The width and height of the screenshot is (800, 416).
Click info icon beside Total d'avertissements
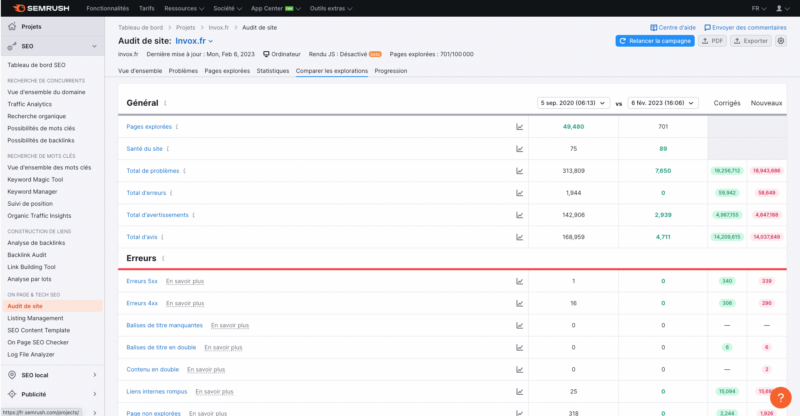[x=194, y=215]
